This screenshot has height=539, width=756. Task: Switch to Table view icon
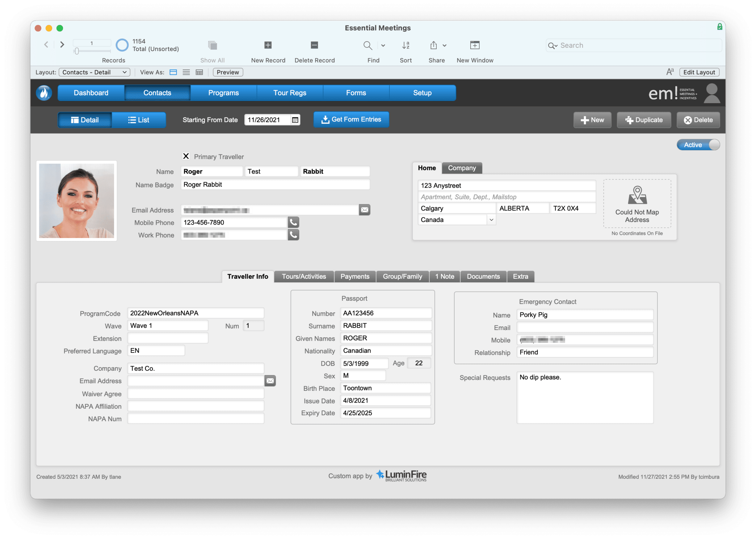pos(199,72)
